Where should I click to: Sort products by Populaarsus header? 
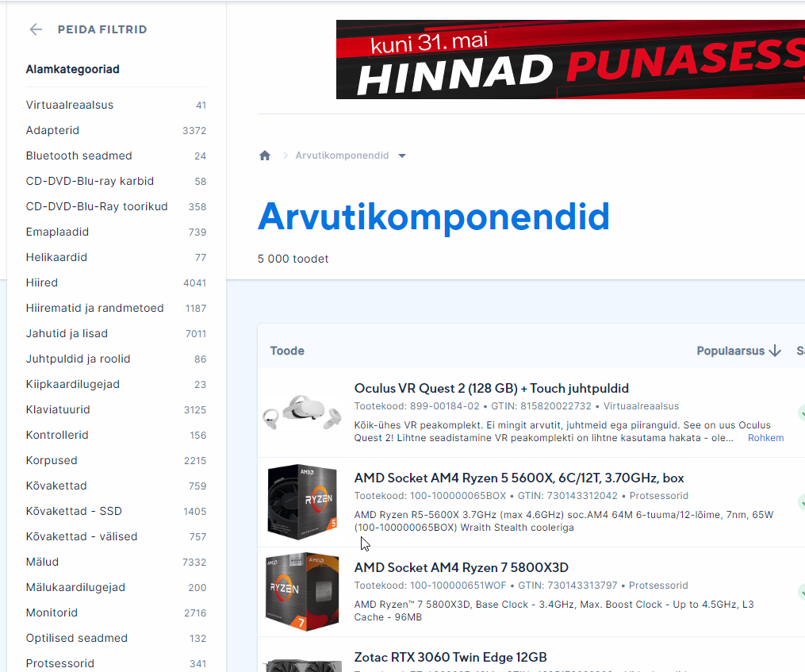pos(730,351)
